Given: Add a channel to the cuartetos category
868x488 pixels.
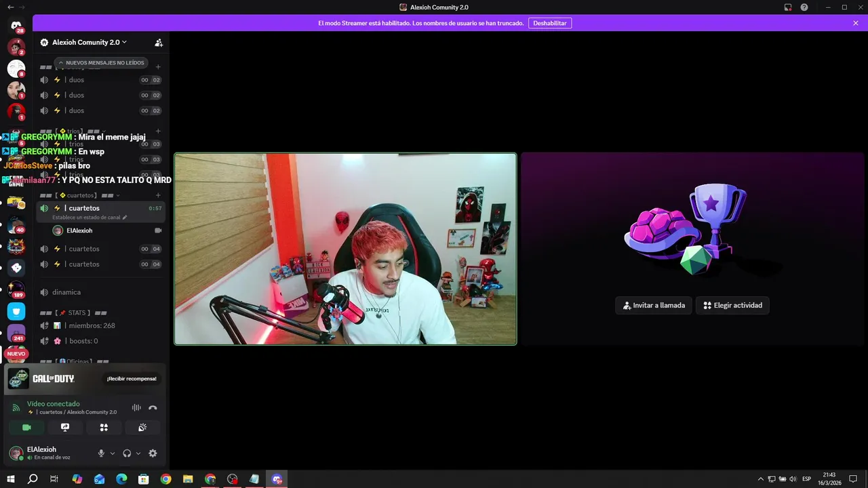Looking at the screenshot, I should tap(158, 195).
